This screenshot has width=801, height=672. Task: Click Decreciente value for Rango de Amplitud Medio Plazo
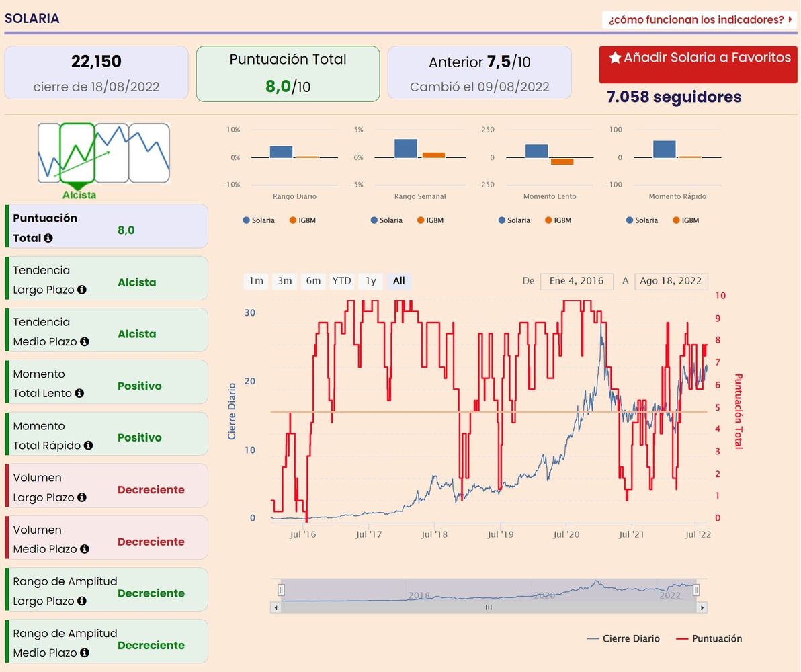pyautogui.click(x=151, y=646)
